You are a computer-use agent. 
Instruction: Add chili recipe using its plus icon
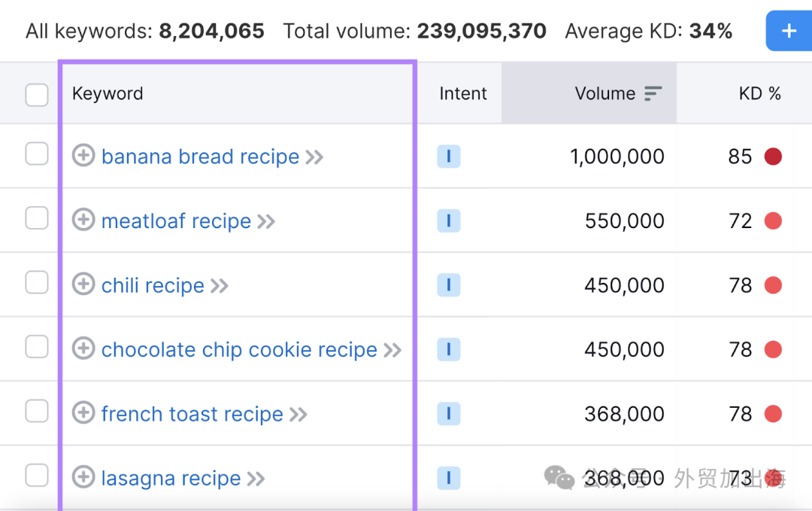click(x=83, y=284)
